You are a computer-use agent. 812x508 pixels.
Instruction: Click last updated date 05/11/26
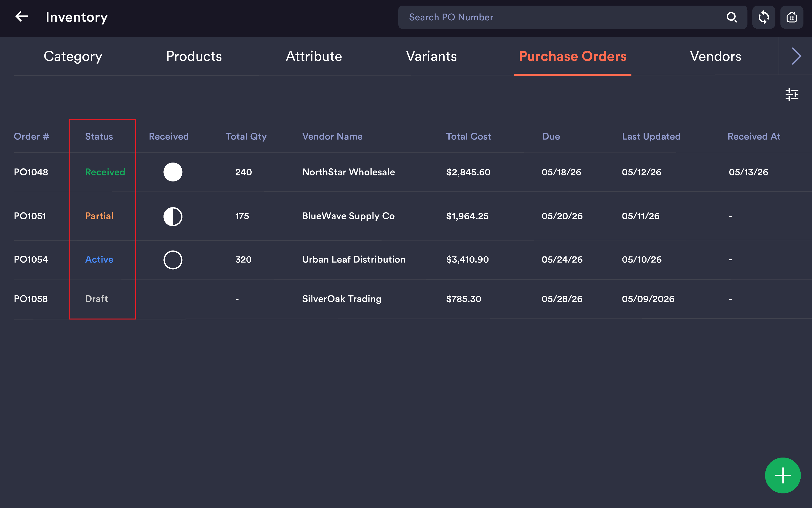click(x=641, y=216)
